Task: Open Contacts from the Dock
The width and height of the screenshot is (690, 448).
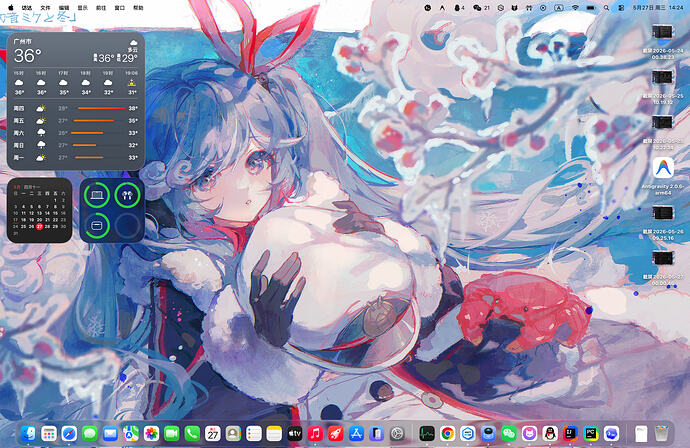Action: click(x=233, y=434)
